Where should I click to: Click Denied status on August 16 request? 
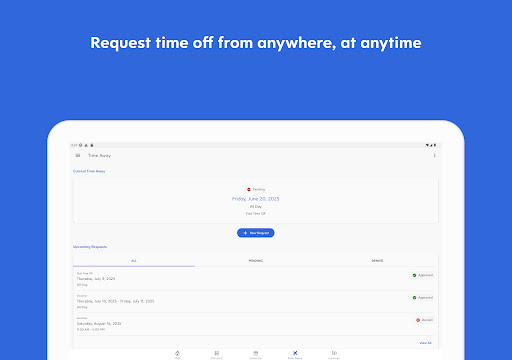coord(424,320)
